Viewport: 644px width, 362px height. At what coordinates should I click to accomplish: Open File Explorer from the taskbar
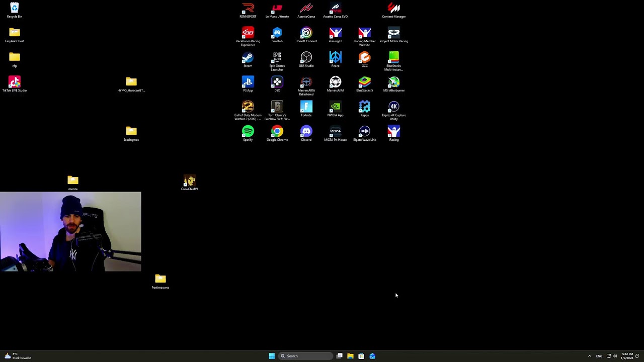[x=350, y=356]
